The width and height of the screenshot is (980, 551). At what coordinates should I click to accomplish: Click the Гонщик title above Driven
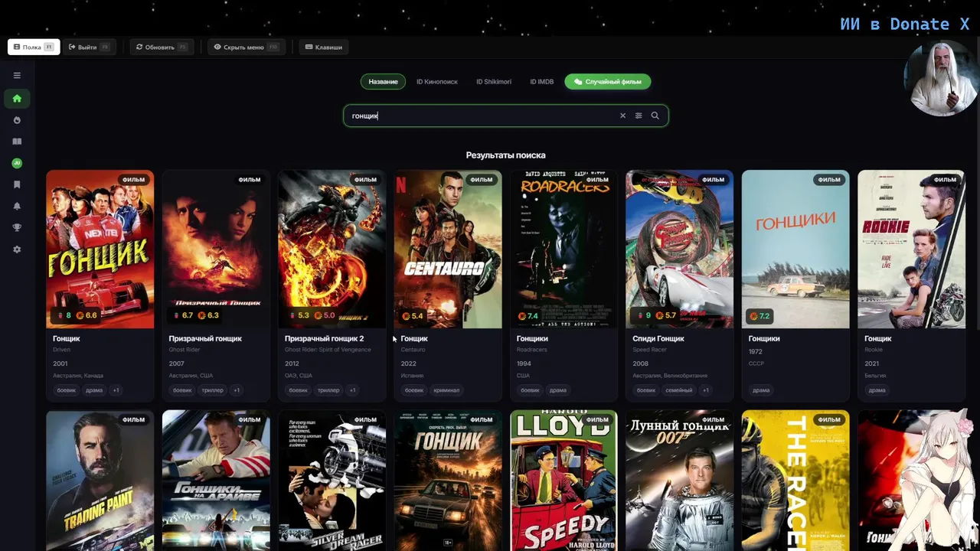tap(67, 338)
